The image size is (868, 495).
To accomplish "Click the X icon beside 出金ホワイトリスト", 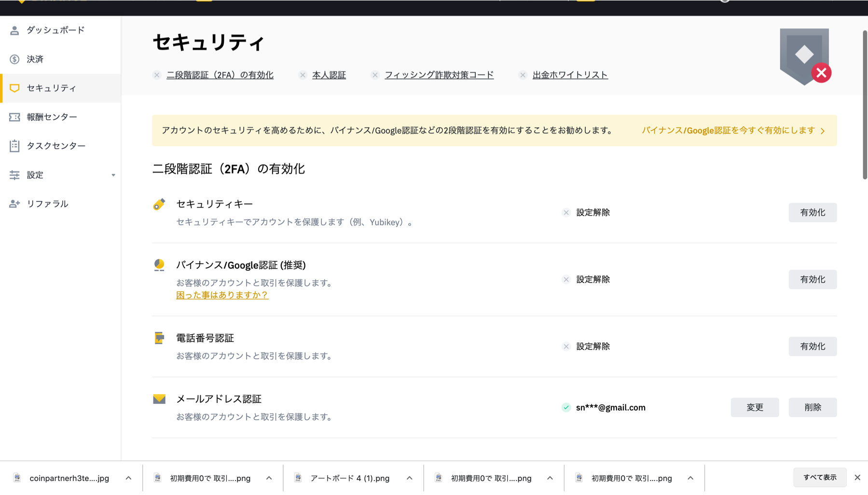I will (523, 75).
